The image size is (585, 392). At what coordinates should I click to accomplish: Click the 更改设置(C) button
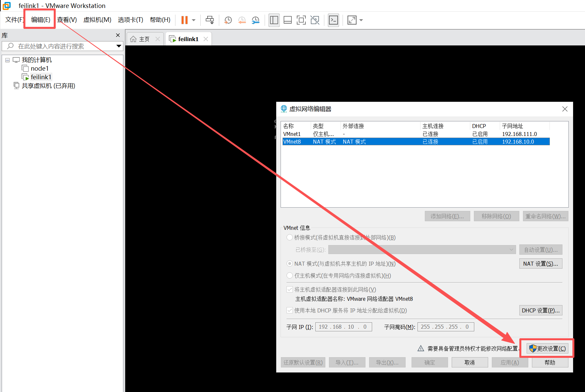pyautogui.click(x=548, y=349)
